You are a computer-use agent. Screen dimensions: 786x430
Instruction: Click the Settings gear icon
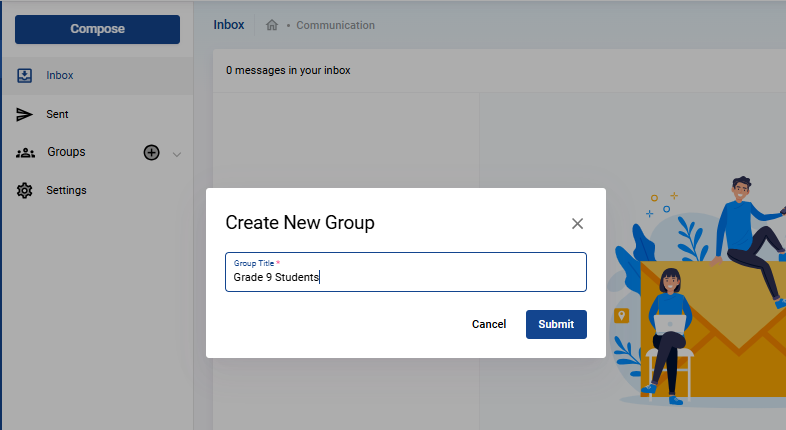tap(24, 190)
